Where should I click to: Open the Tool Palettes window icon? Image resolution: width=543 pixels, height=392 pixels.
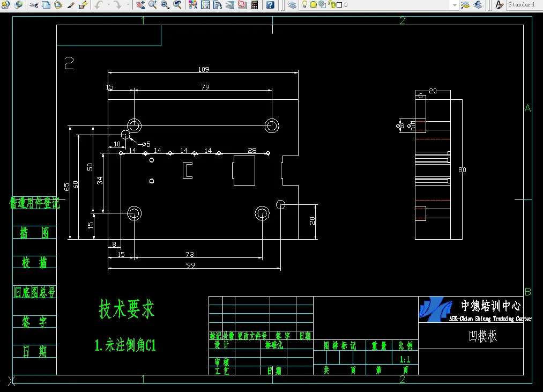coord(218,4)
